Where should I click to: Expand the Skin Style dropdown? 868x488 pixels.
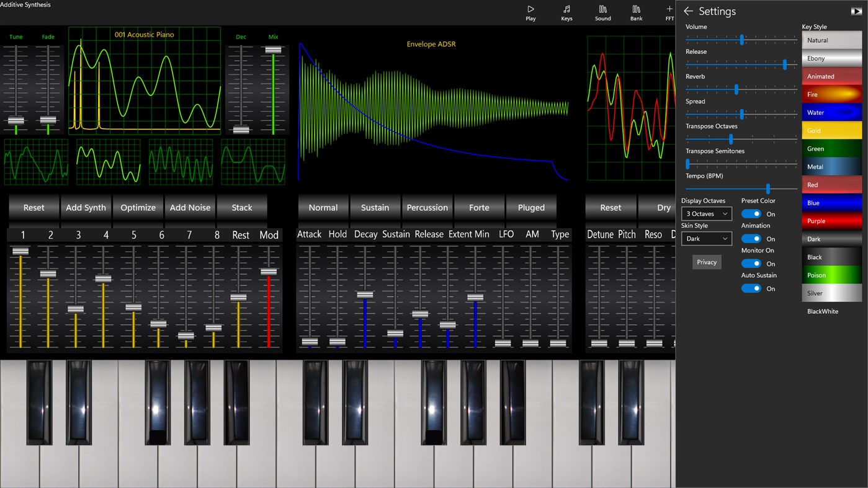click(706, 238)
